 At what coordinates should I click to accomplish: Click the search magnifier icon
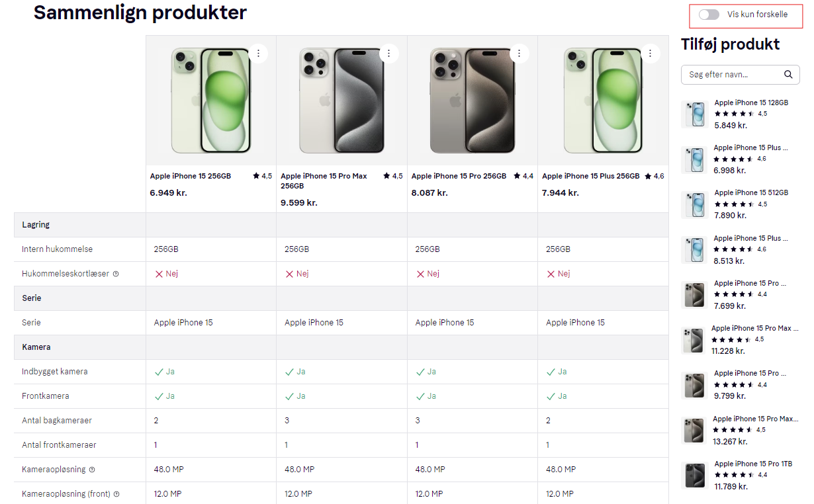pos(788,75)
